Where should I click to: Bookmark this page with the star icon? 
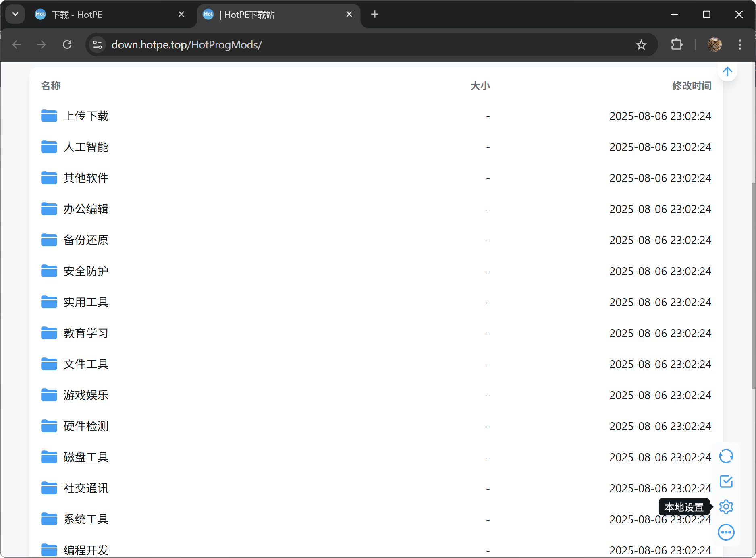click(641, 45)
